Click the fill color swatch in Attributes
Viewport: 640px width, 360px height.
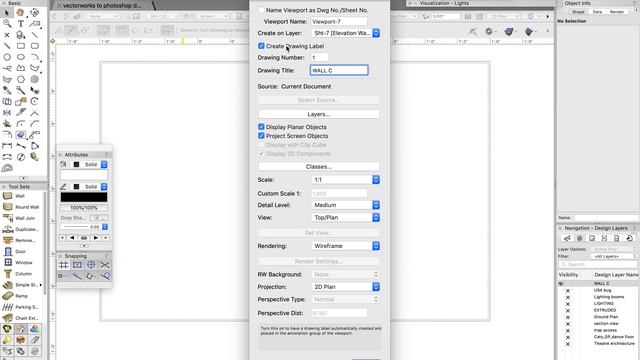(84, 175)
